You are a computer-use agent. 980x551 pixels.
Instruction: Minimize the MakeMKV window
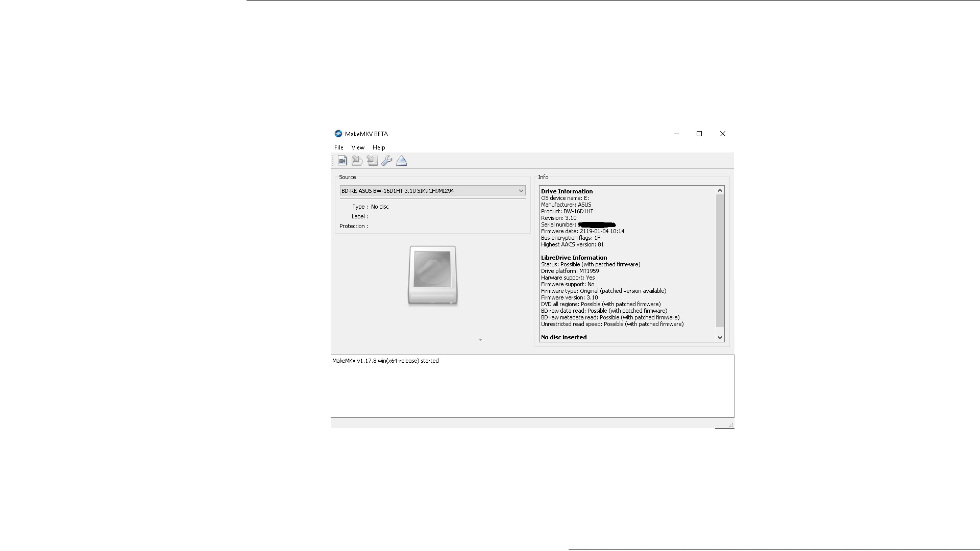676,134
